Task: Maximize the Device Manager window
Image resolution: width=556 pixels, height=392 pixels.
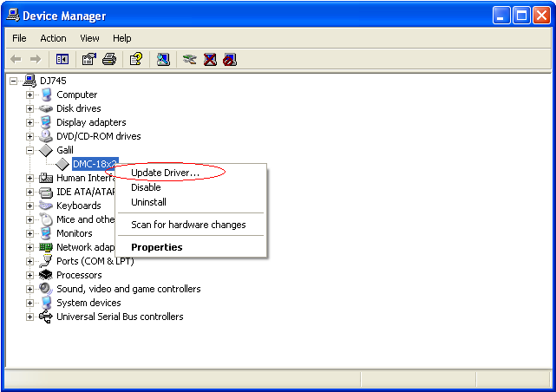Action: coord(521,16)
